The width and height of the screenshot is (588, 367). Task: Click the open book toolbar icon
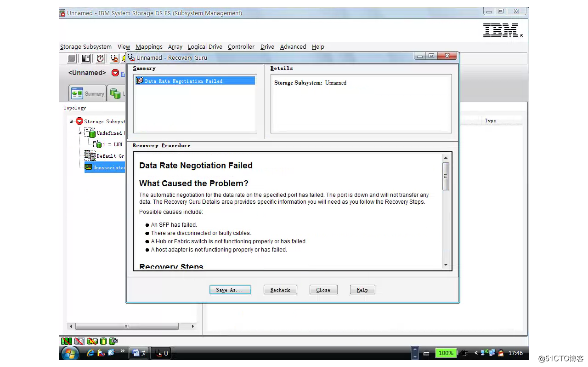click(86, 58)
